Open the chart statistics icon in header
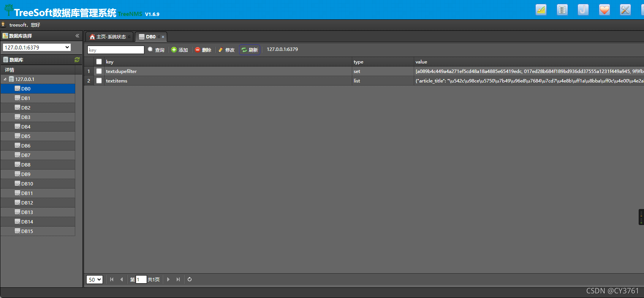This screenshot has height=298, width=644. coord(541,10)
